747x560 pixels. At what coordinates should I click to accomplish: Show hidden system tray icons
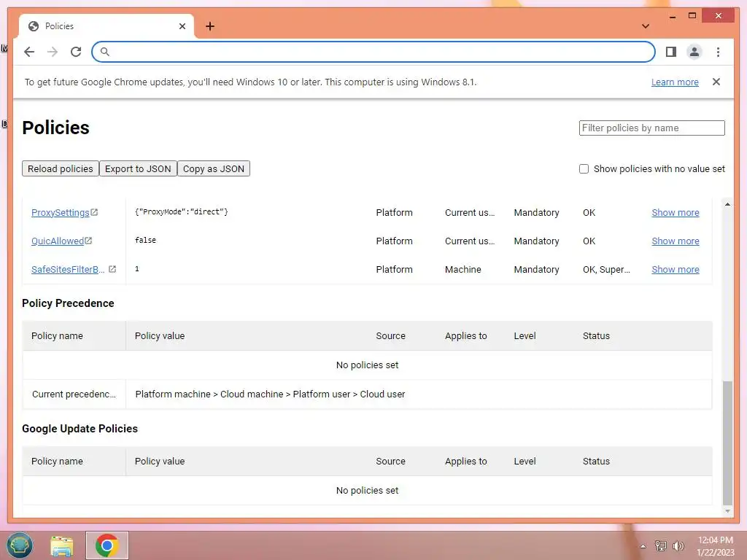click(x=643, y=546)
